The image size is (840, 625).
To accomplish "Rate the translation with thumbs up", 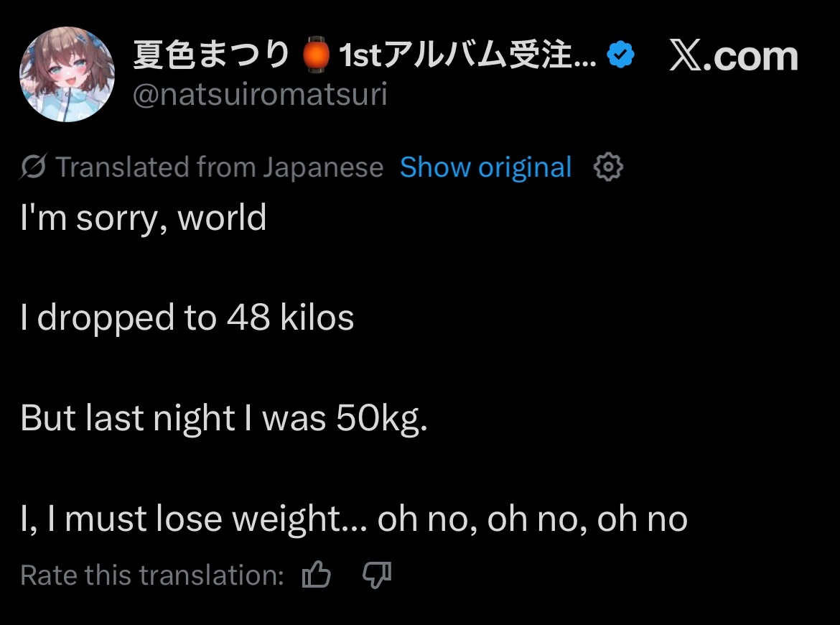I will [x=317, y=575].
